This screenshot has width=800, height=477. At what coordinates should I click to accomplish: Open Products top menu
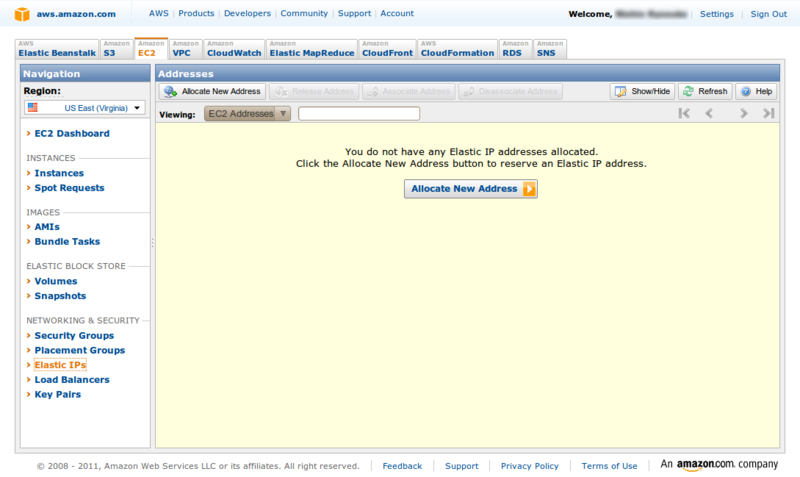pos(196,13)
